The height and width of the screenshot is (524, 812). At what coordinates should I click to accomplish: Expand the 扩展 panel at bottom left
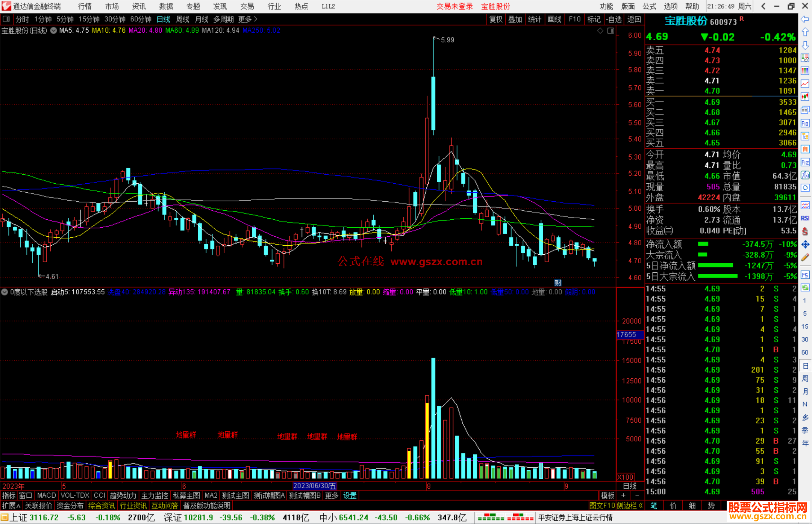tap(11, 506)
